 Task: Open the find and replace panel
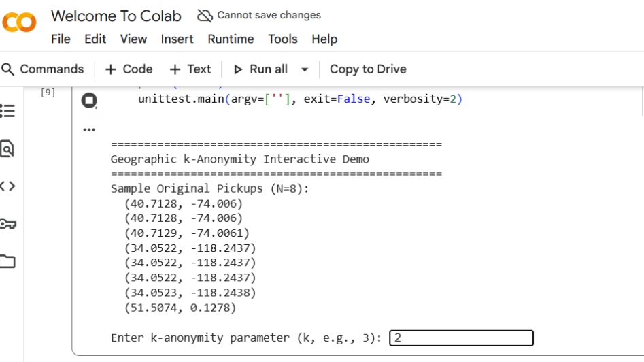point(7,148)
